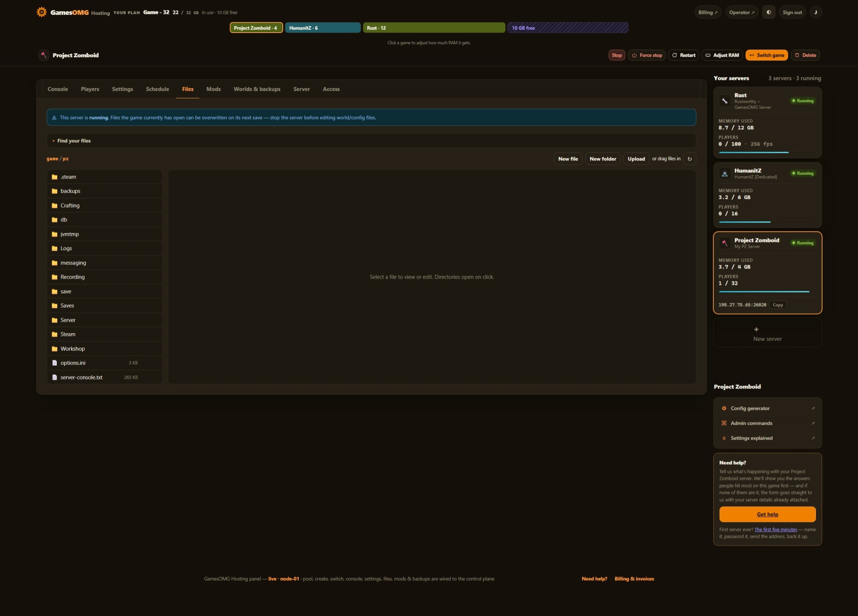Open The first five minutes link
The width and height of the screenshot is (858, 616).
775,530
